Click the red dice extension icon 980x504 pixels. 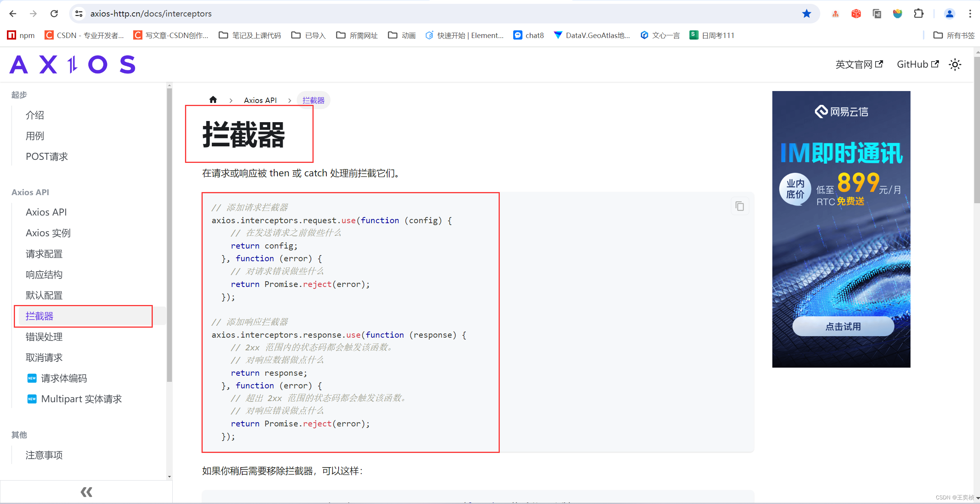pyautogui.click(x=856, y=13)
